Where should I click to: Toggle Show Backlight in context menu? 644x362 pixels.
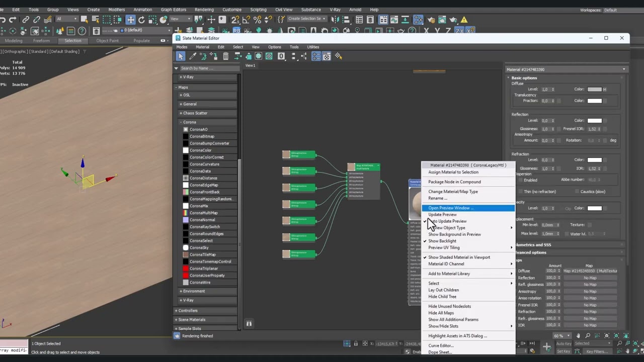coord(442,241)
